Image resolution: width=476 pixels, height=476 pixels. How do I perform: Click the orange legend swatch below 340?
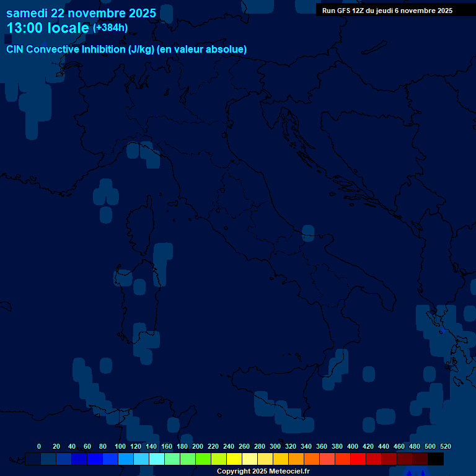click(312, 459)
